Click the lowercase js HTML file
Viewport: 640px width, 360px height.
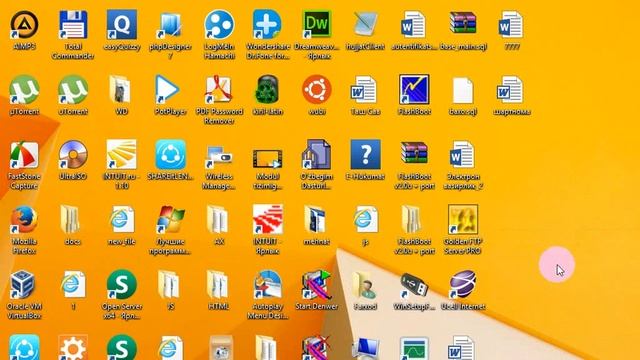(365, 220)
